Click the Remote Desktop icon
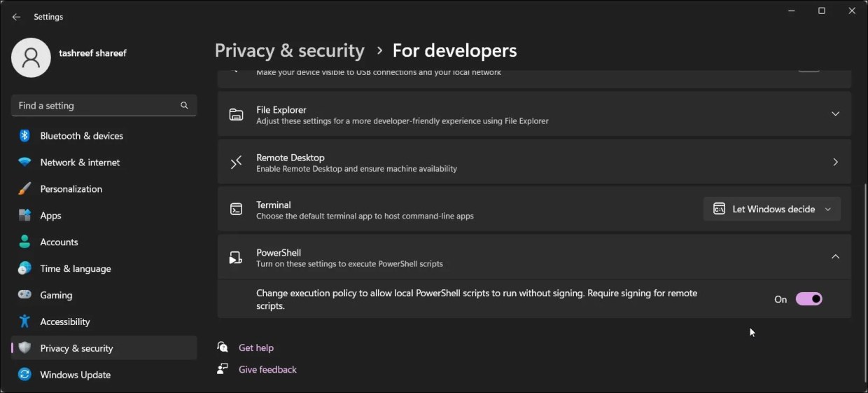Image resolution: width=868 pixels, height=393 pixels. [x=237, y=163]
